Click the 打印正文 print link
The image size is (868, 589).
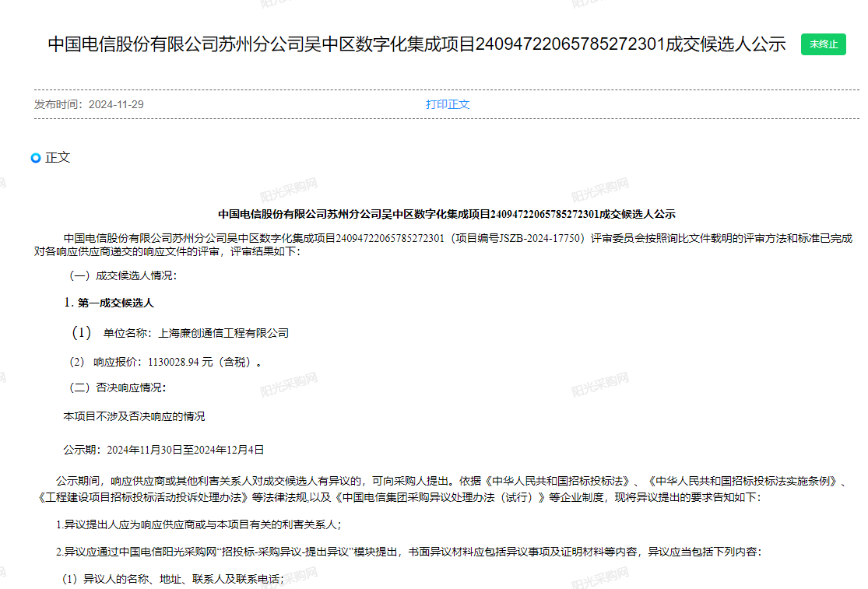pyautogui.click(x=448, y=104)
